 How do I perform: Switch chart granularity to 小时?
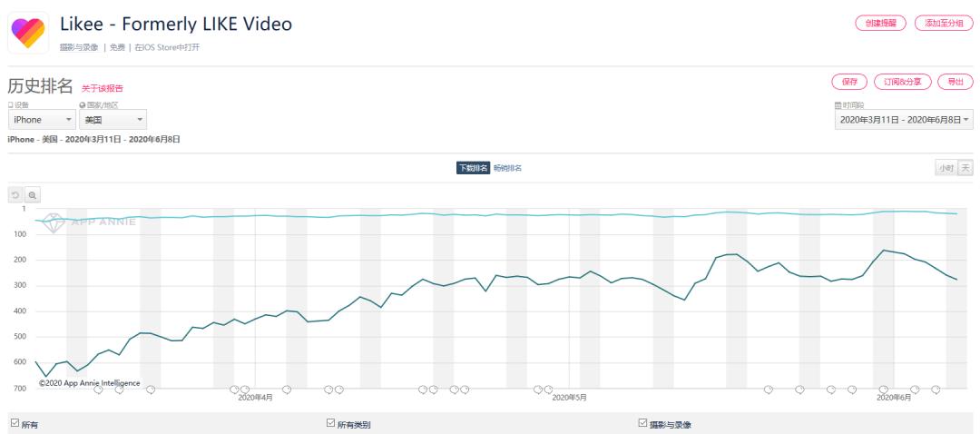tap(946, 168)
